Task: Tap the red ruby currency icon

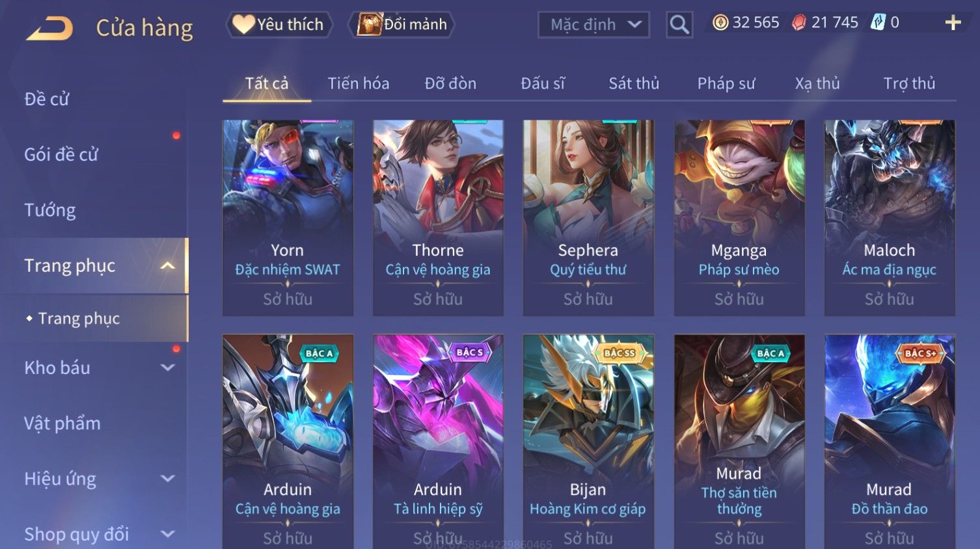Action: click(x=798, y=23)
